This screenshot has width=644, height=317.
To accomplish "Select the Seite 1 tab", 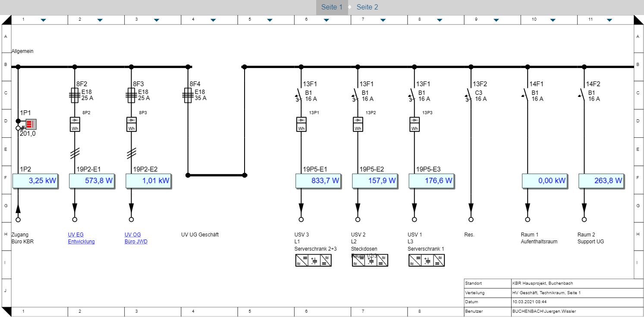I will click(332, 7).
